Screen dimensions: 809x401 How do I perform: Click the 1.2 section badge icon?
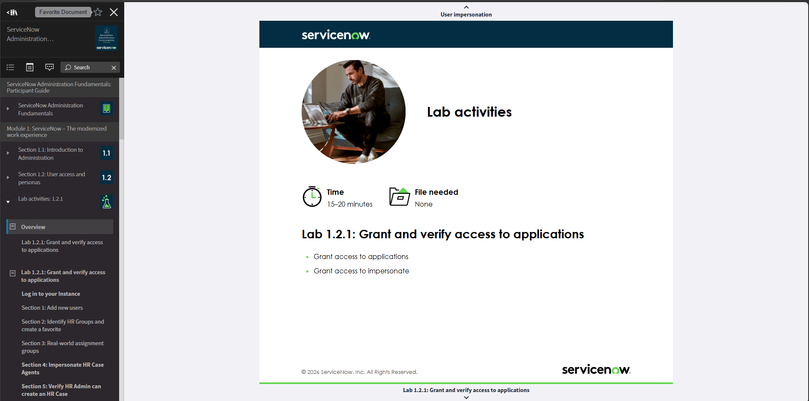tap(106, 178)
